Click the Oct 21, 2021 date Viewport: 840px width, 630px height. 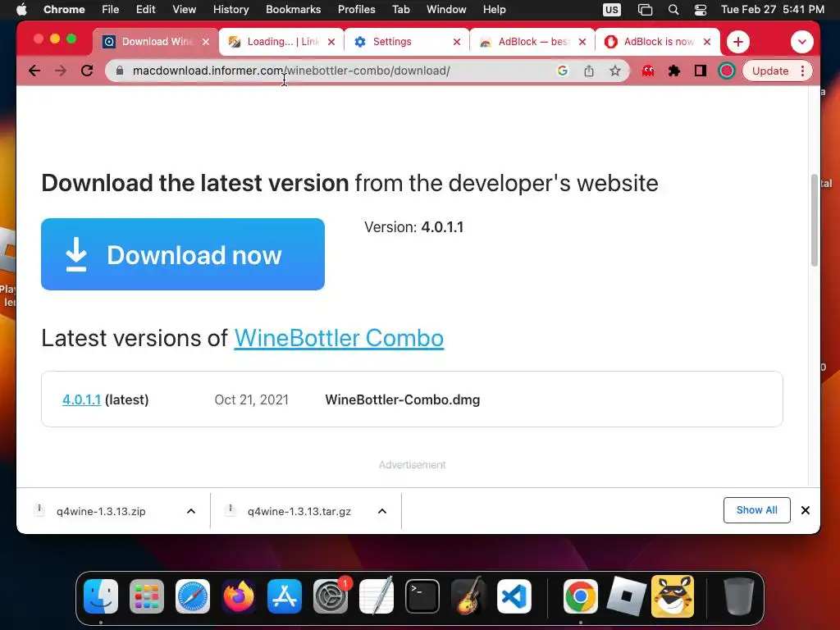[x=251, y=399]
